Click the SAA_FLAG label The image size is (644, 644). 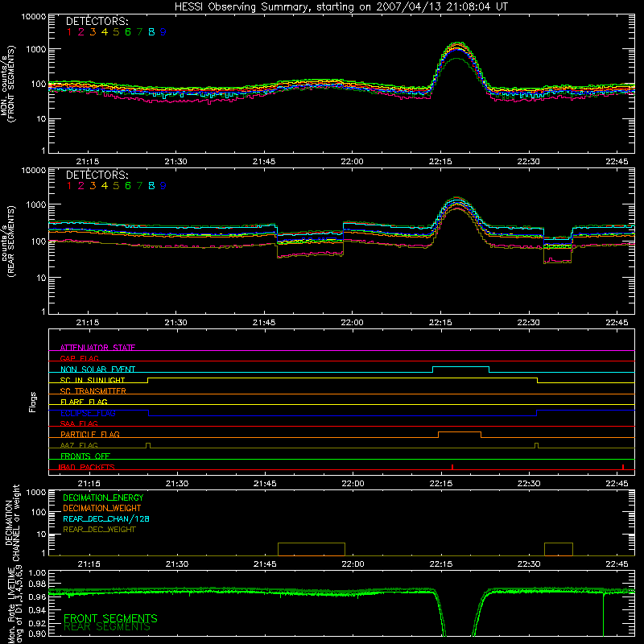[79, 423]
